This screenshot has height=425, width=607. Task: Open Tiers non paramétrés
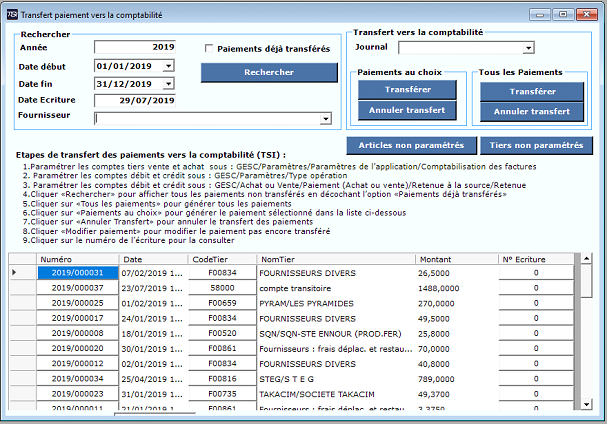536,145
